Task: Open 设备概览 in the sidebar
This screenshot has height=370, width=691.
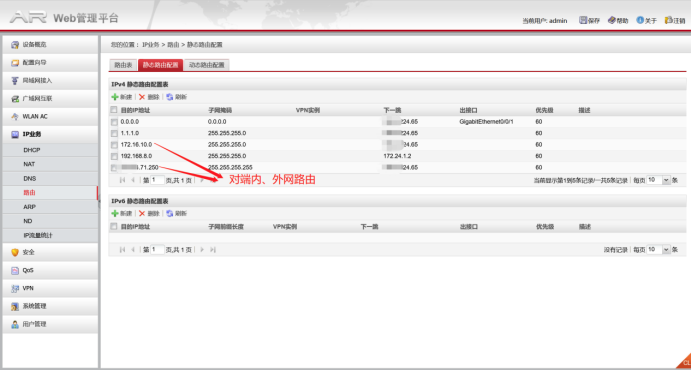Action: pos(50,44)
